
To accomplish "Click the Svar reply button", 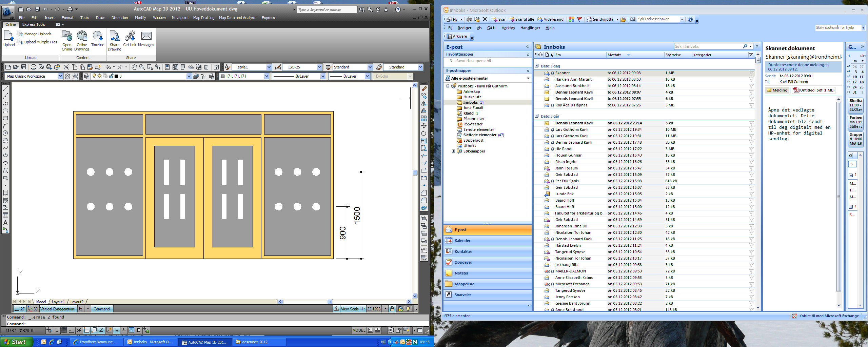I will point(499,19).
